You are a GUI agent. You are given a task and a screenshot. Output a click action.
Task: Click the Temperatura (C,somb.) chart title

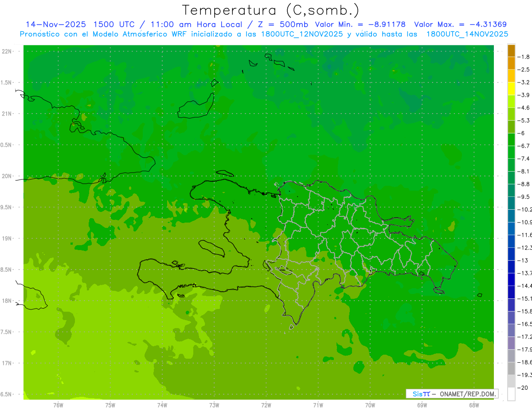270,11
